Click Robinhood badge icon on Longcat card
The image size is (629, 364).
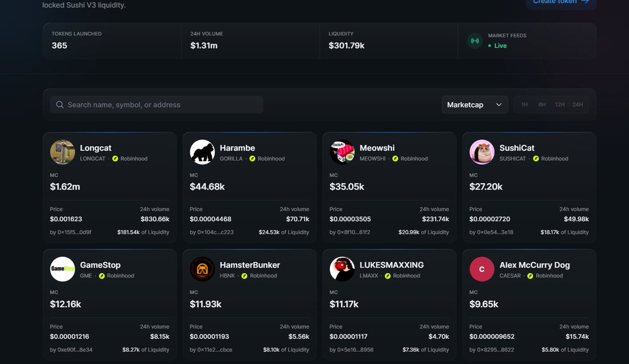(115, 159)
